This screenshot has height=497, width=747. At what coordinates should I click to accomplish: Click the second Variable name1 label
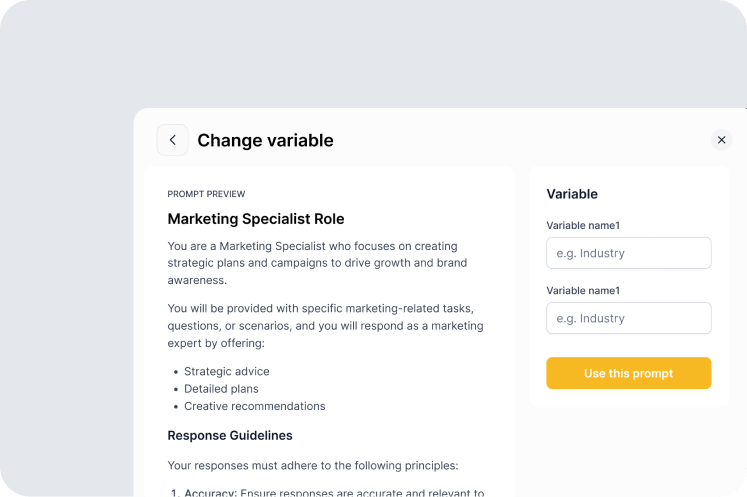[x=583, y=290]
